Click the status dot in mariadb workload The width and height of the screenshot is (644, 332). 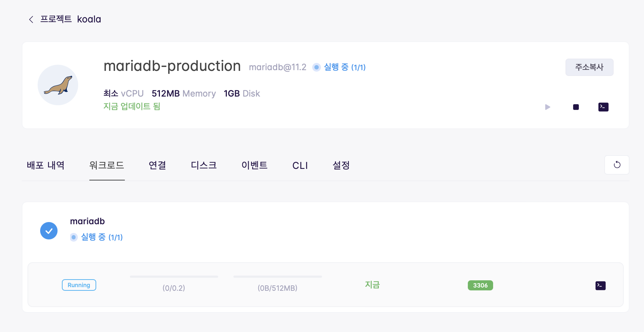[x=74, y=237]
